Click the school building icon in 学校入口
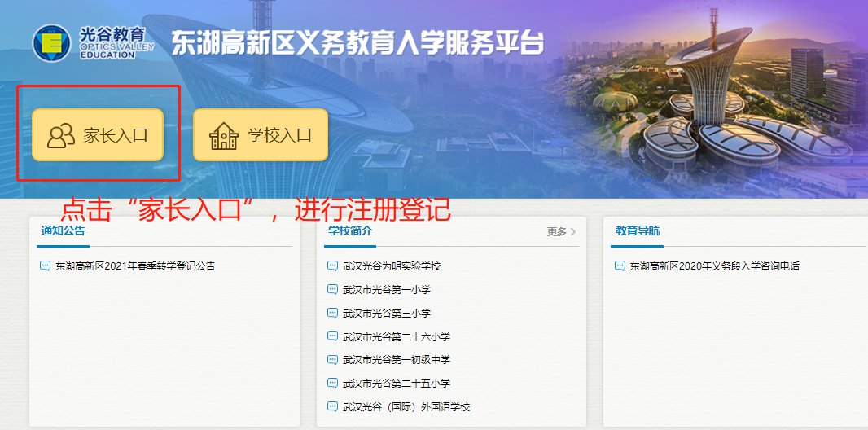 point(224,135)
